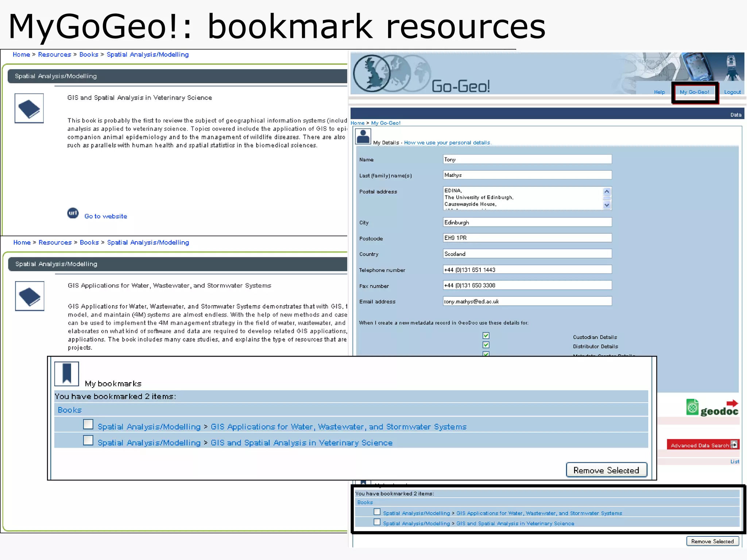Tick checkbox for GIS Applications for Water in popup
747x560 pixels.
point(88,424)
